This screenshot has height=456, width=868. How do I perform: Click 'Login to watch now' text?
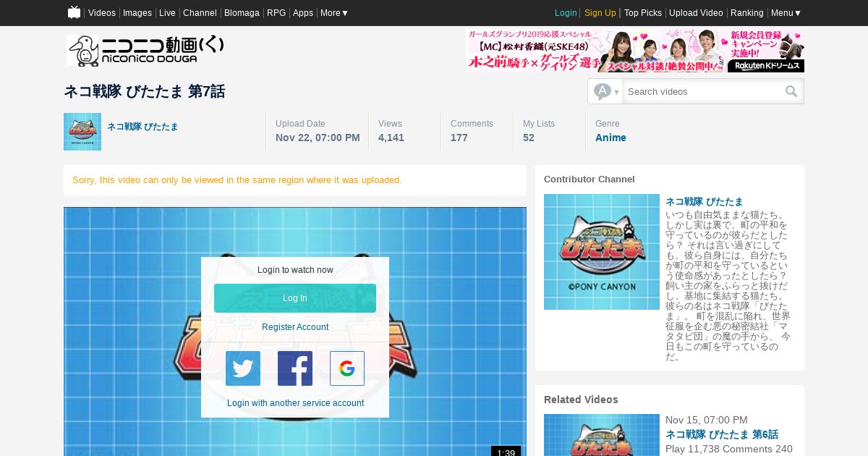click(x=295, y=270)
